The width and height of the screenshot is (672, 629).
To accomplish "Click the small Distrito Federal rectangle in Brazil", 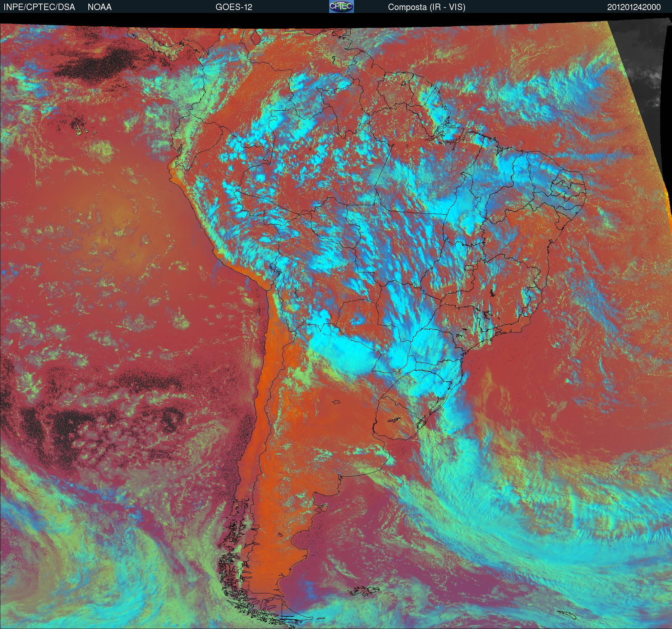I will click(x=469, y=267).
